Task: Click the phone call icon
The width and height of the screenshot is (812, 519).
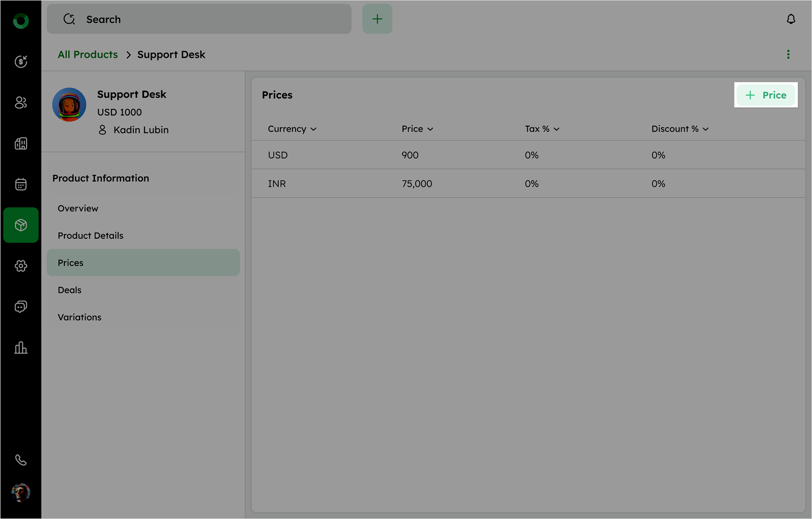Action: point(21,460)
